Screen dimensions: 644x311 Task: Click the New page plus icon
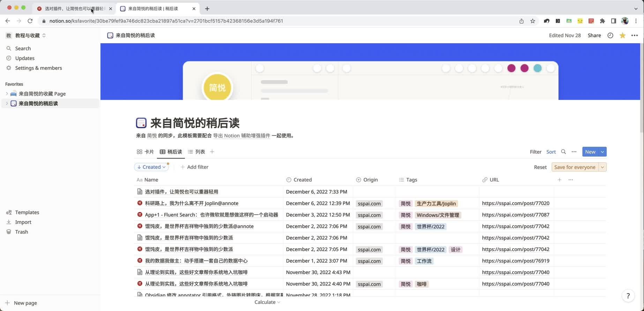[x=7, y=303]
